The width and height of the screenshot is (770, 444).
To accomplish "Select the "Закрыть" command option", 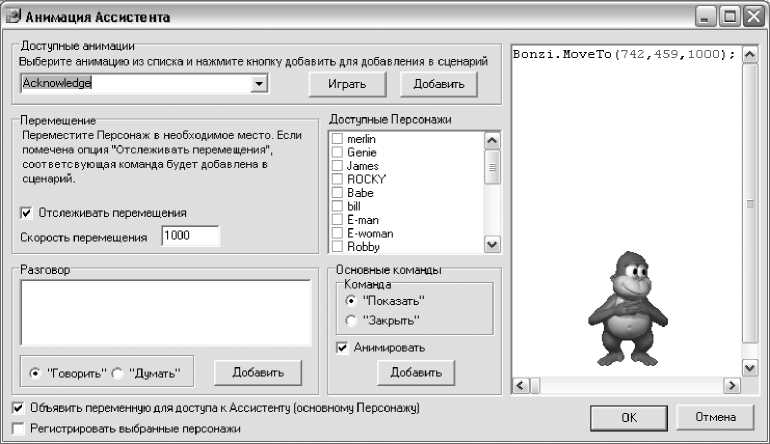I will click(x=351, y=320).
